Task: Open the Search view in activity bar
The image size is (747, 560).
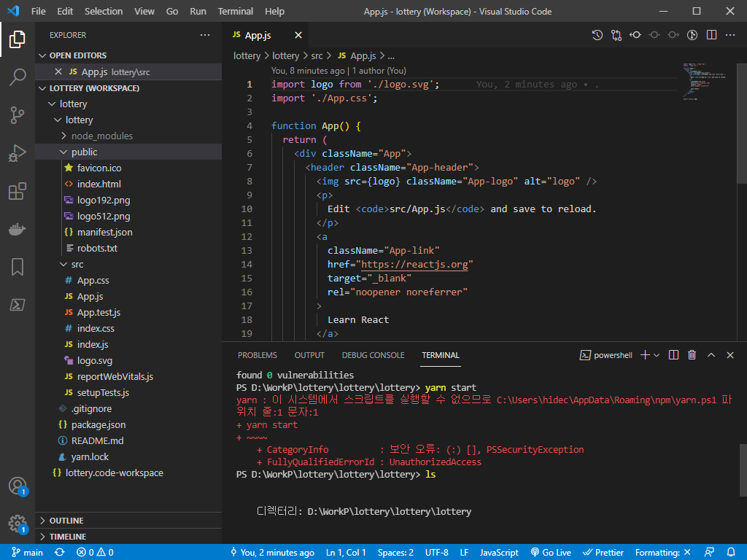Action: tap(18, 77)
